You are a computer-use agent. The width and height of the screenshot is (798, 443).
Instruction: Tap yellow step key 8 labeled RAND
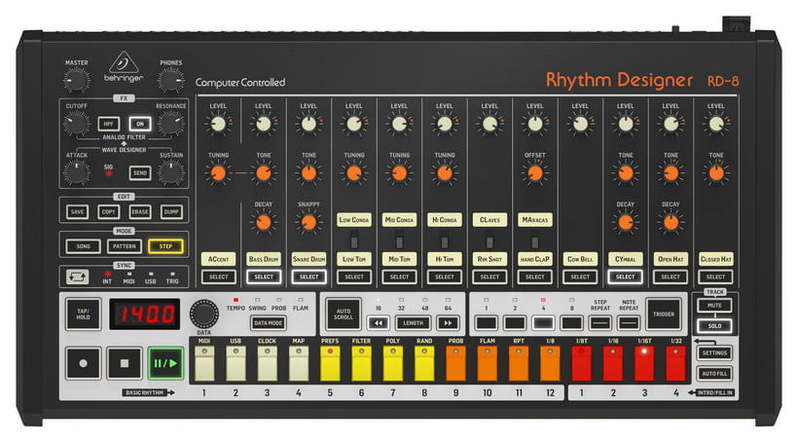click(x=424, y=364)
